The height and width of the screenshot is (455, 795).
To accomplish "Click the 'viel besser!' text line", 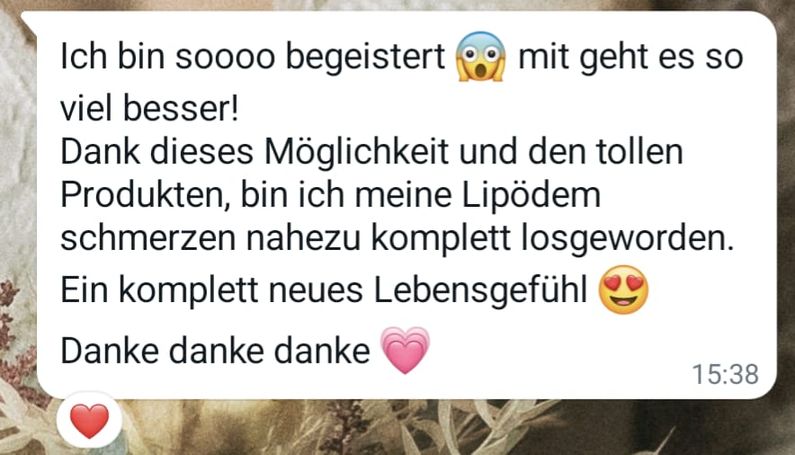I will [149, 109].
